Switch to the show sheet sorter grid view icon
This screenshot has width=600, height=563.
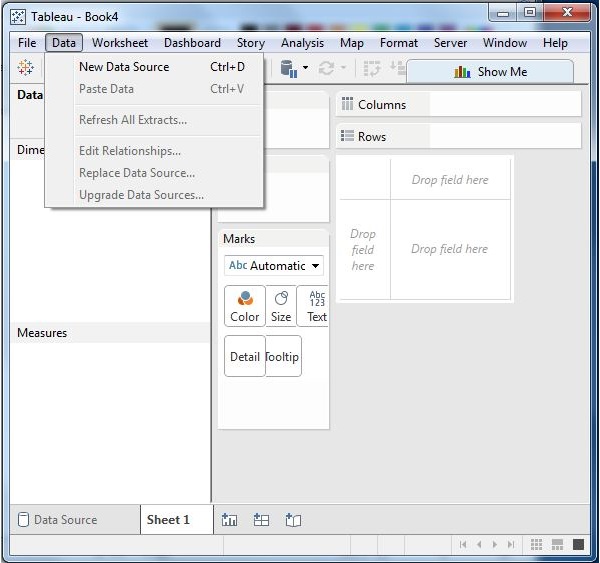tap(536, 544)
